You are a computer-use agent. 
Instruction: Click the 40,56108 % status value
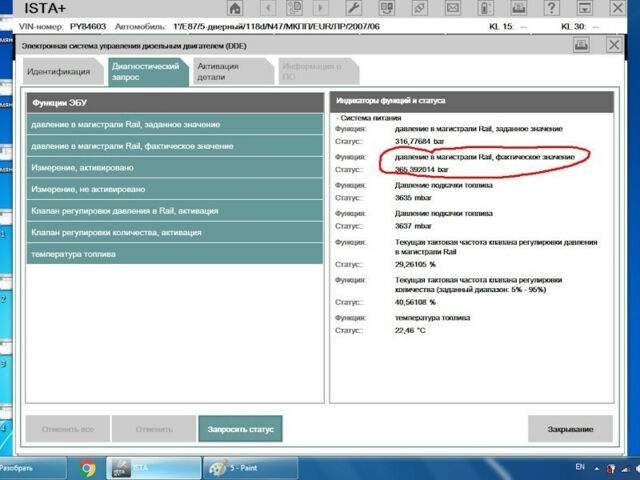point(415,302)
